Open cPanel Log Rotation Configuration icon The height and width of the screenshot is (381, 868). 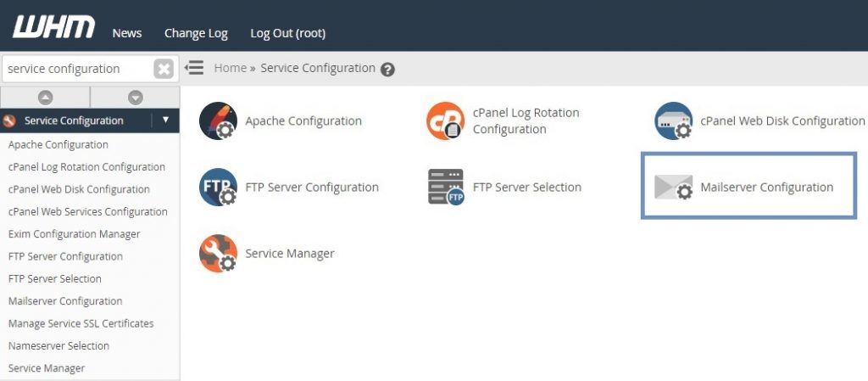445,121
